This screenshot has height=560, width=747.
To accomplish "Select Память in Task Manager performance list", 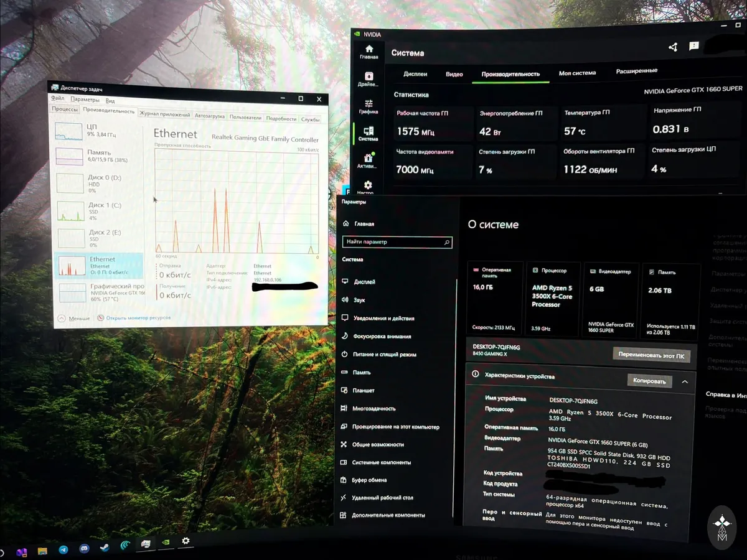I will (x=98, y=156).
